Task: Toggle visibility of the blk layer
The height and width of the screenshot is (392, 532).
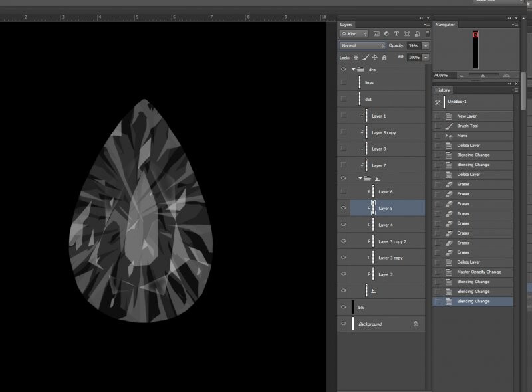Action: point(343,307)
